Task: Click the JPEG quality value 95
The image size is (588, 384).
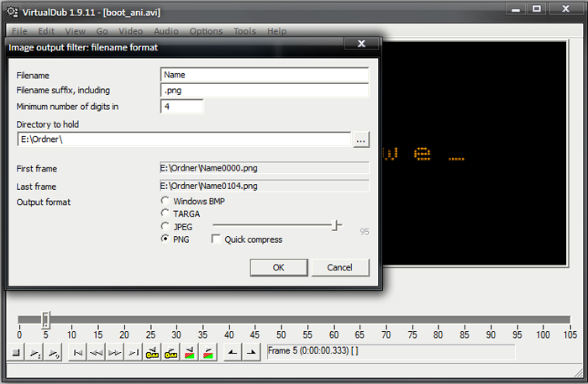Action: [365, 232]
